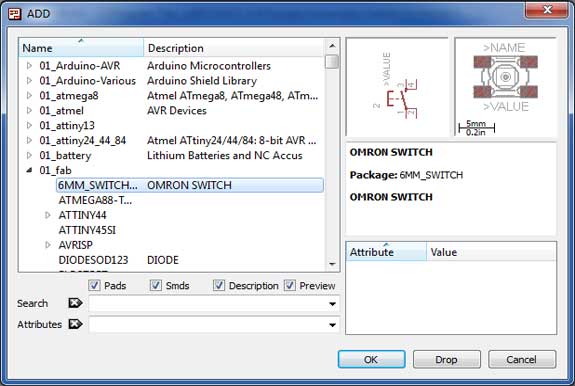The height and width of the screenshot is (386, 575).
Task: Disable the Preview checkbox
Action: coord(290,285)
